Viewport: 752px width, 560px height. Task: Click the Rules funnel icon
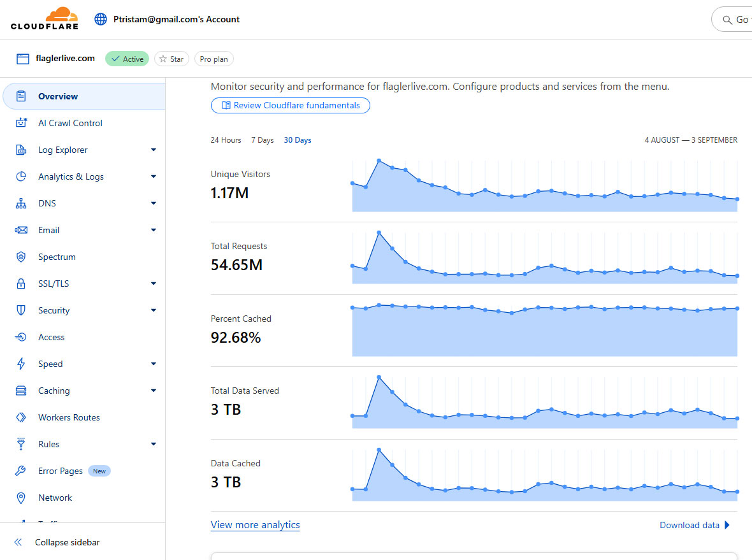[x=21, y=444]
